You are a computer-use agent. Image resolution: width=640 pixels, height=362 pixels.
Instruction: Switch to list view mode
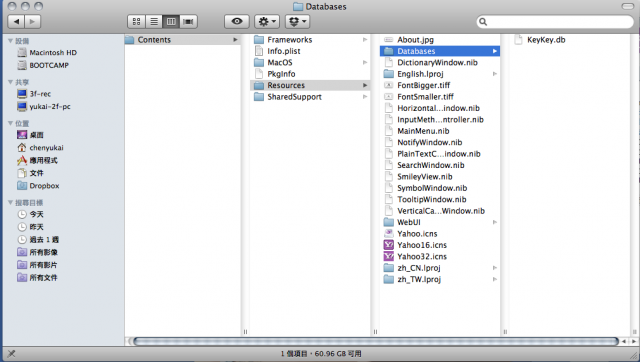(x=154, y=22)
